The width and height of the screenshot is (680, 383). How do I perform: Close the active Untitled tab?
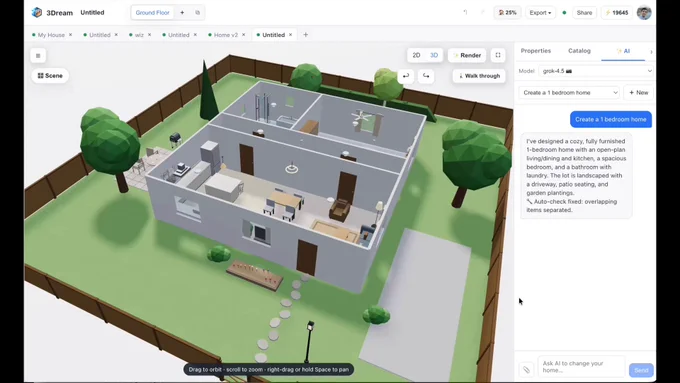tap(291, 35)
